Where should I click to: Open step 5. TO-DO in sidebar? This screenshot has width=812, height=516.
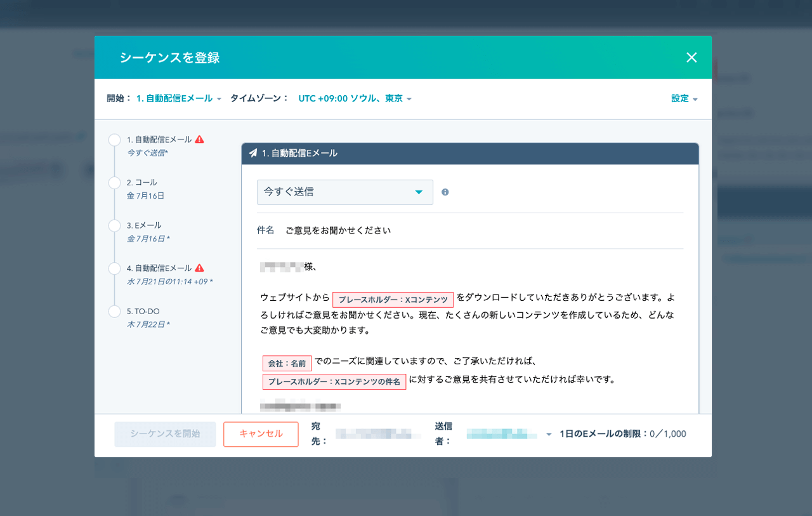(x=143, y=311)
